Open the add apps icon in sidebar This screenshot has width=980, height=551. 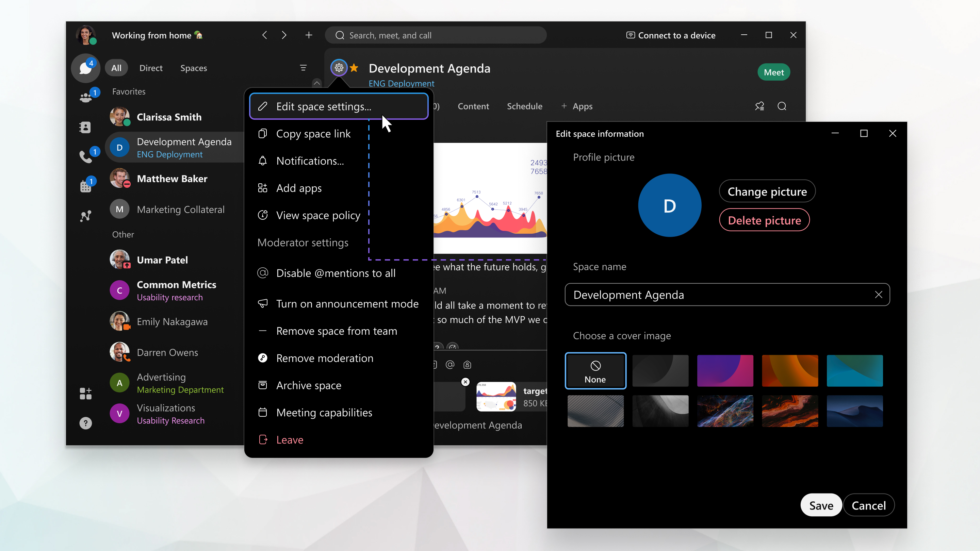click(x=86, y=394)
